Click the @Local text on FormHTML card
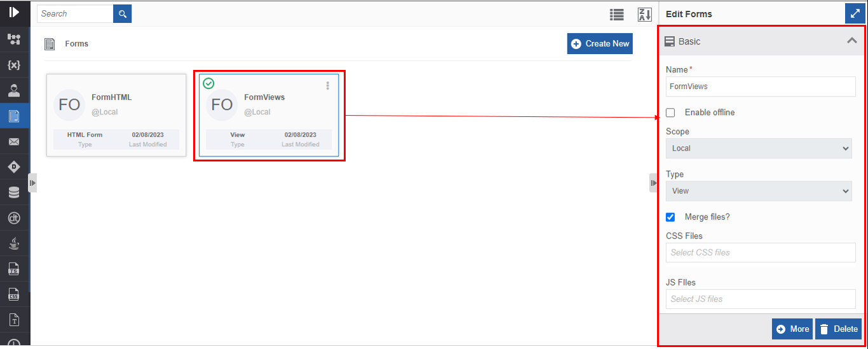 coord(105,112)
